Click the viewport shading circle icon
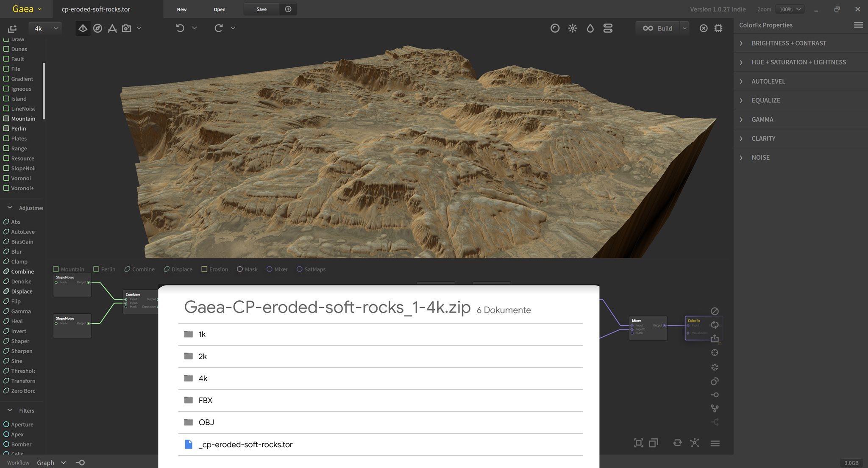 pyautogui.click(x=555, y=28)
